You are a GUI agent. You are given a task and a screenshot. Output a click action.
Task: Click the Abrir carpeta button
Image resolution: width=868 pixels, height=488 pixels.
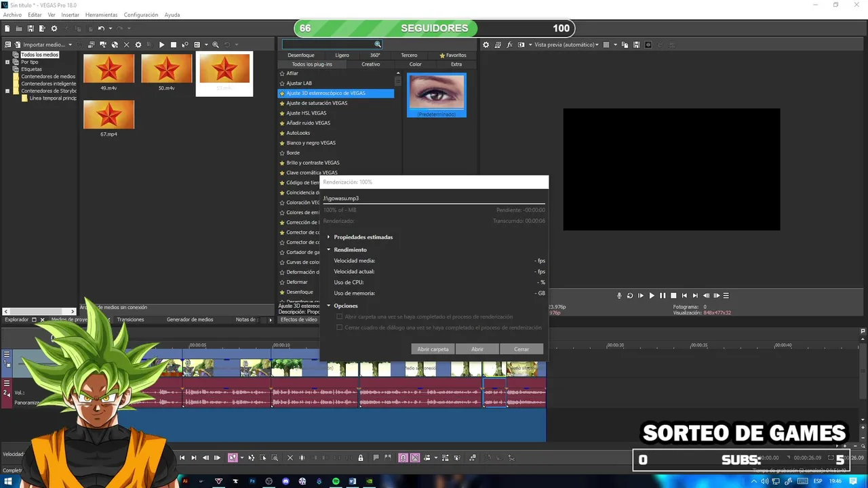tap(433, 349)
